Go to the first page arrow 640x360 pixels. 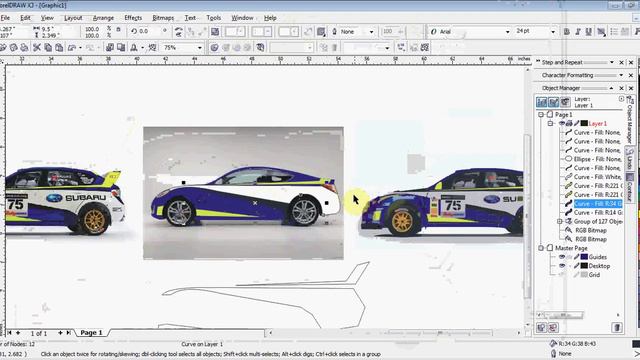pyautogui.click(x=9, y=333)
